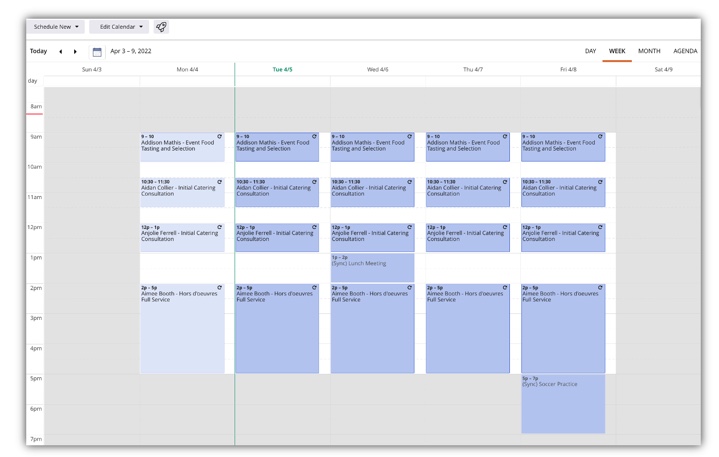Jump to Today
Screen dimensions: 719x457
[39, 51]
